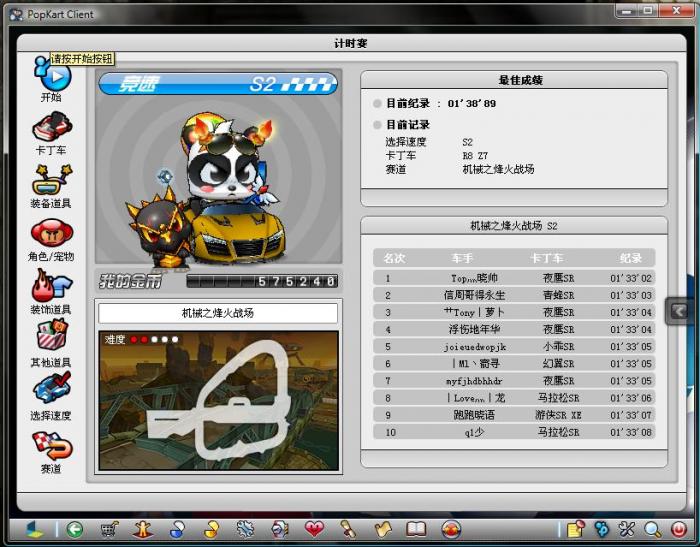Click the 机械之烽火战场 track name field

coord(218,313)
